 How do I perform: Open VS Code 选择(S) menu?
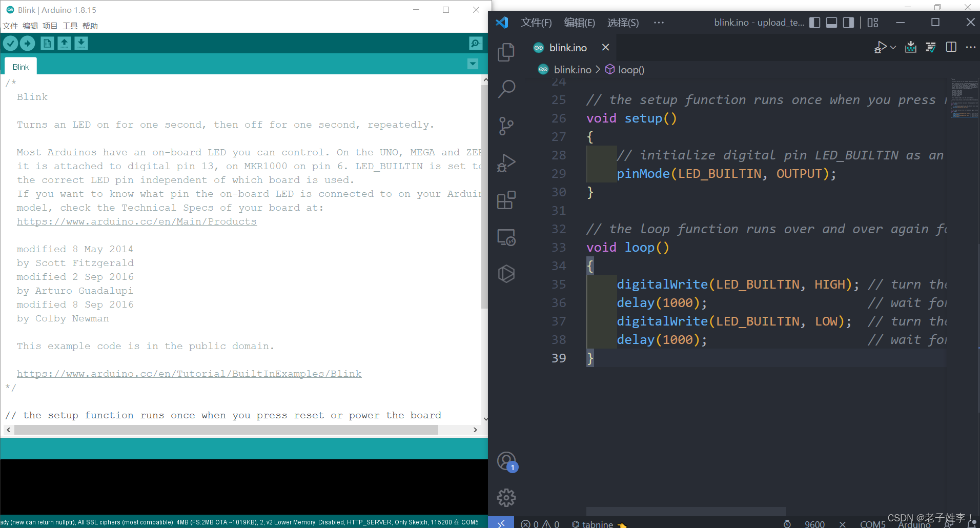click(x=623, y=23)
